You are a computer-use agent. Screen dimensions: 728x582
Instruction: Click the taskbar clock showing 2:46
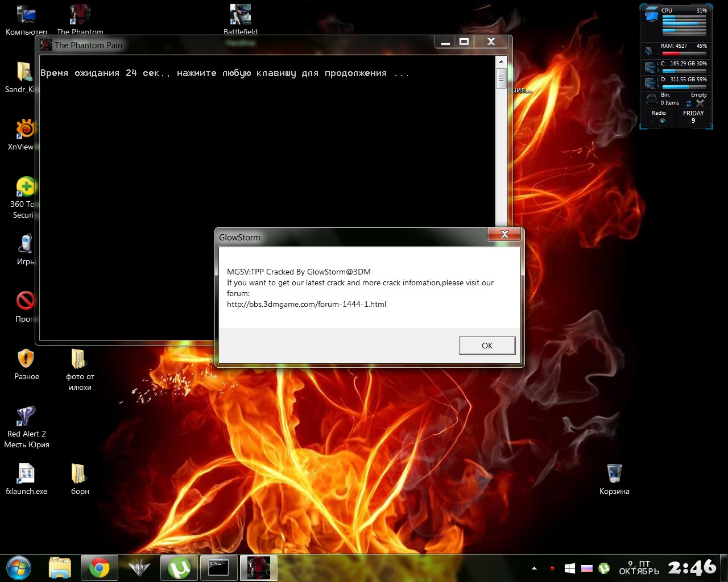pos(692,567)
